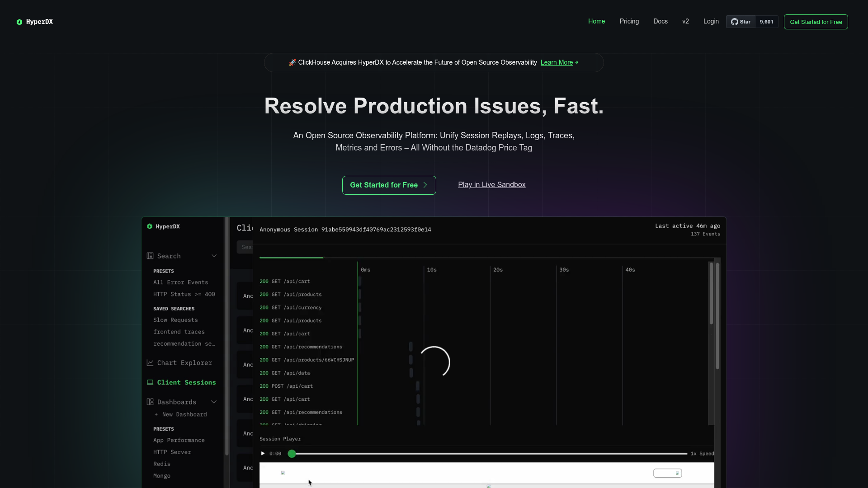Click the partially hidden search input field

tap(245, 247)
